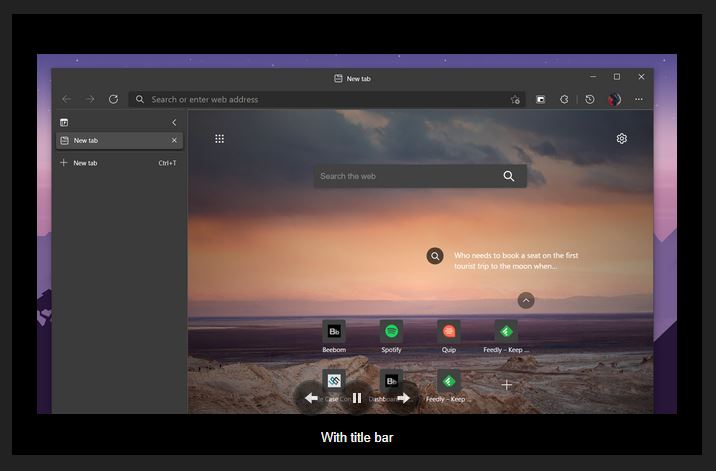Click the user profile avatar
This screenshot has width=716, height=471.
click(614, 100)
